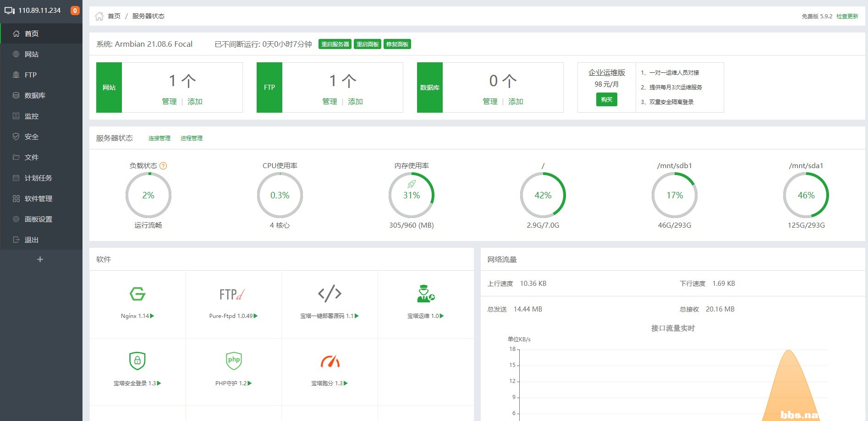This screenshot has width=868, height=421.
Task: Click the 宝塔安全登录 shield lock icon
Action: [137, 361]
